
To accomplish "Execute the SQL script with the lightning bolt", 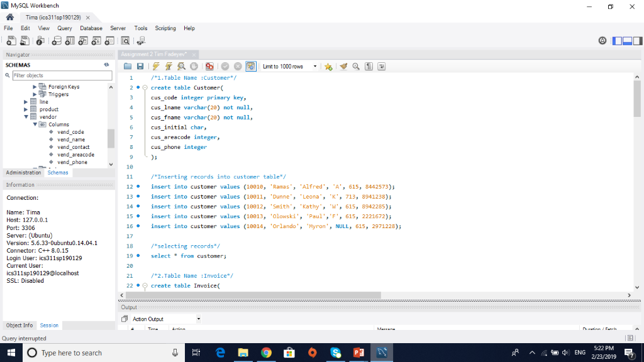I will tap(155, 66).
